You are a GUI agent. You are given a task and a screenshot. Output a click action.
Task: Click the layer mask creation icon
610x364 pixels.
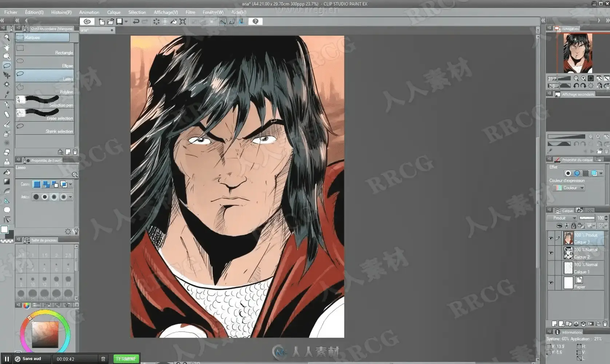coord(590,324)
